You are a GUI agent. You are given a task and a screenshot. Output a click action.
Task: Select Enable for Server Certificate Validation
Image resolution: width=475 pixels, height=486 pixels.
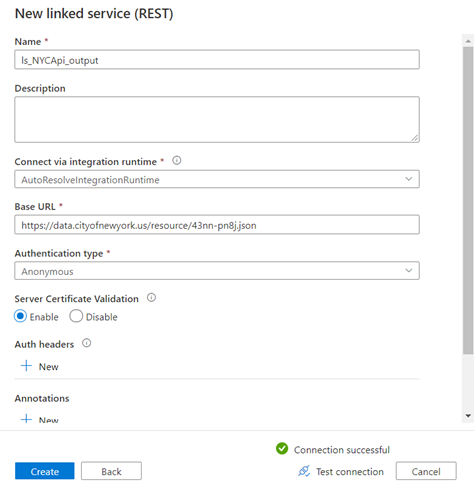(20, 316)
